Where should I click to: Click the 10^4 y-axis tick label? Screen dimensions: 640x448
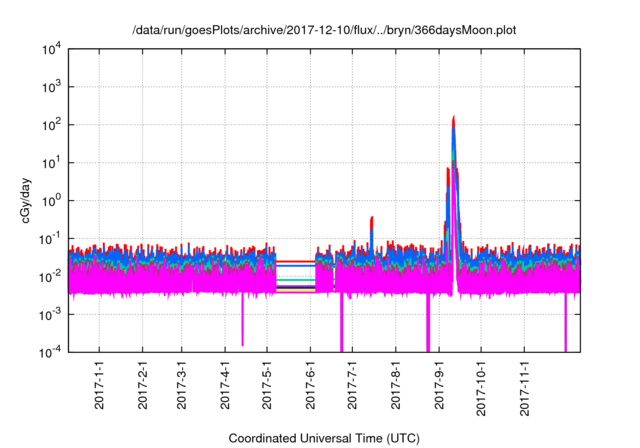pos(52,49)
